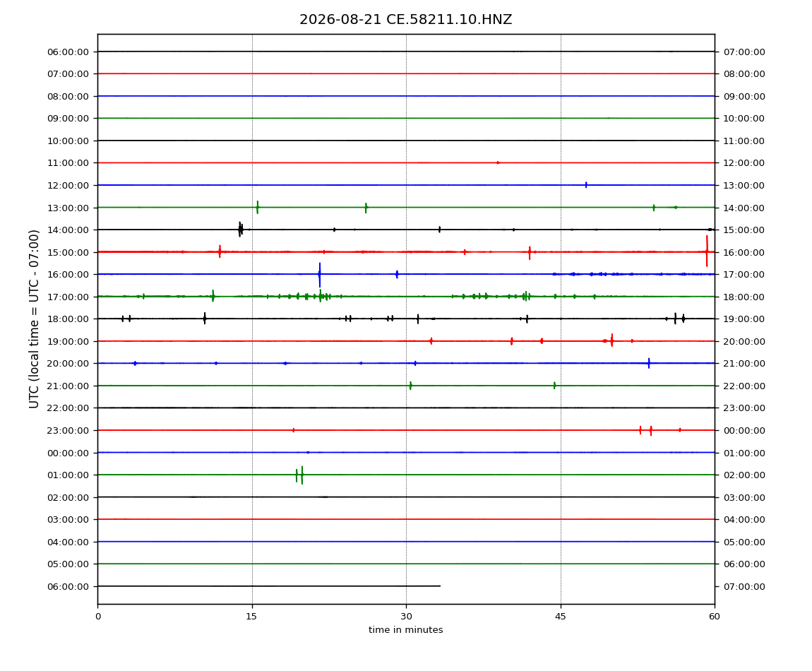812x671 pixels.
Task: Click the x-axis tick label 30
Action: tap(406, 617)
